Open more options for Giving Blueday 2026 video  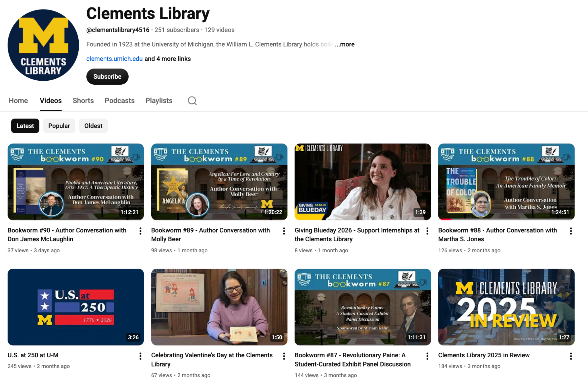click(427, 231)
